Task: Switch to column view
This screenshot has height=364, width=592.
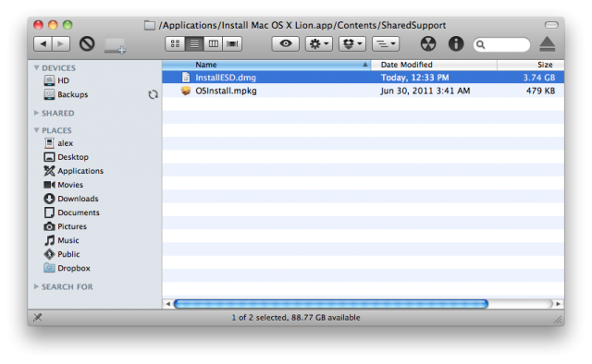Action: 214,44
